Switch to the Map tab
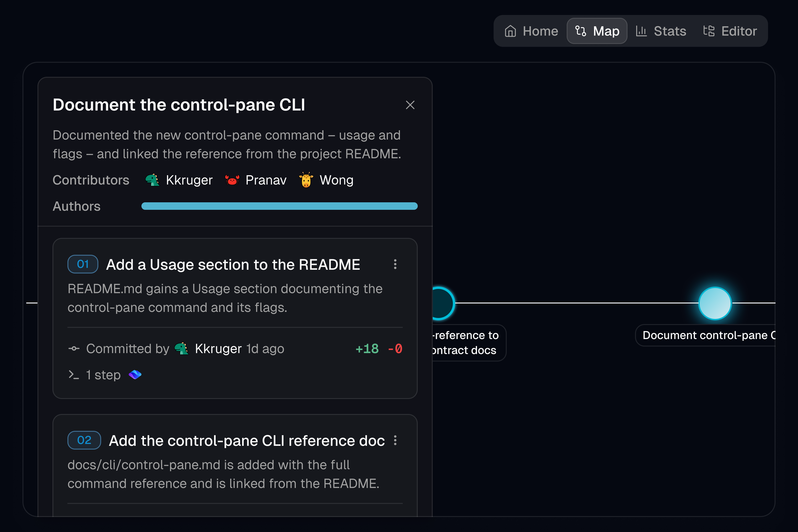 pyautogui.click(x=597, y=31)
